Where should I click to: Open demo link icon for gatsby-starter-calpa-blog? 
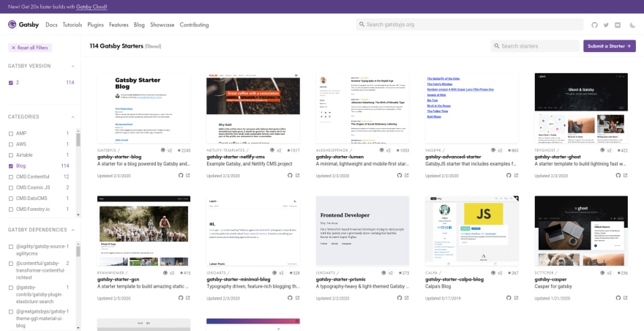(516, 298)
